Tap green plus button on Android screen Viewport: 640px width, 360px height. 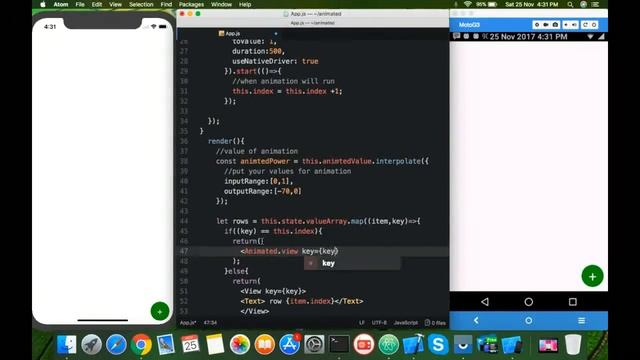(x=592, y=276)
